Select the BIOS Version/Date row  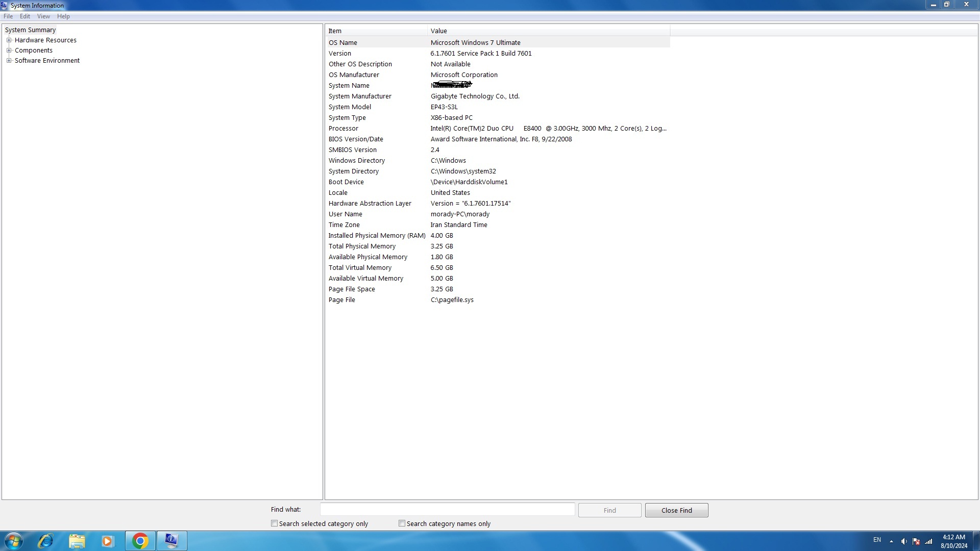[498, 139]
